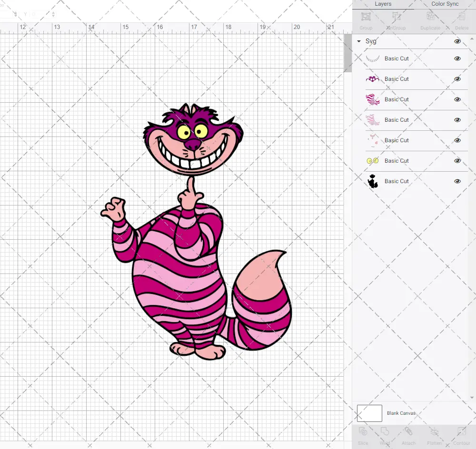Hide the teeth outline Basic Cut layer
The height and width of the screenshot is (449, 476).
click(x=457, y=59)
